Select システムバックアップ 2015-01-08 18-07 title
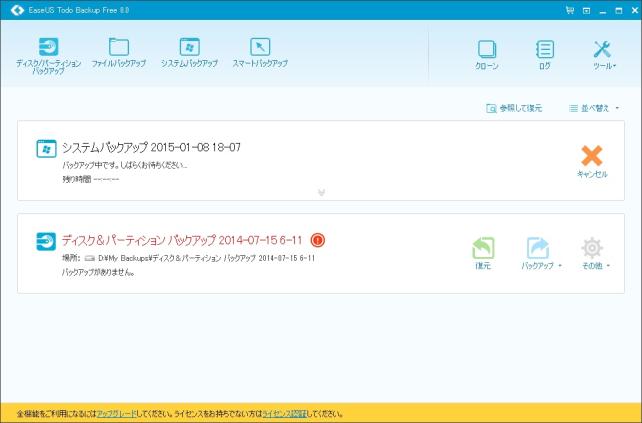642x423 pixels. click(x=151, y=147)
